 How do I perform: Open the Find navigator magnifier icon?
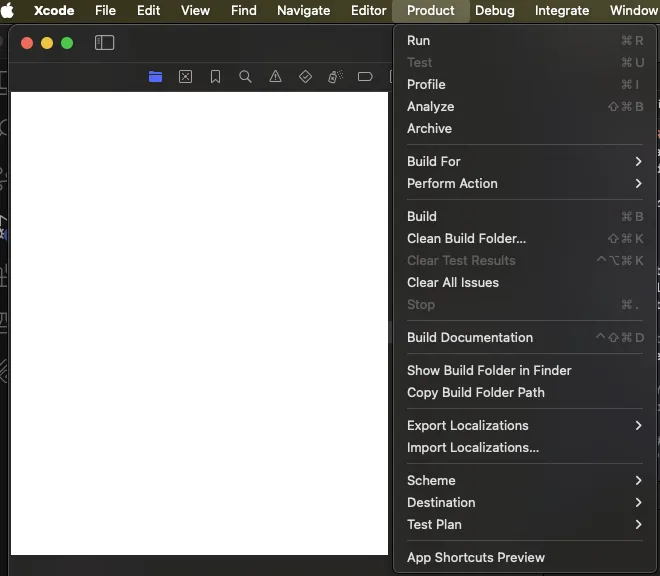pyautogui.click(x=245, y=77)
